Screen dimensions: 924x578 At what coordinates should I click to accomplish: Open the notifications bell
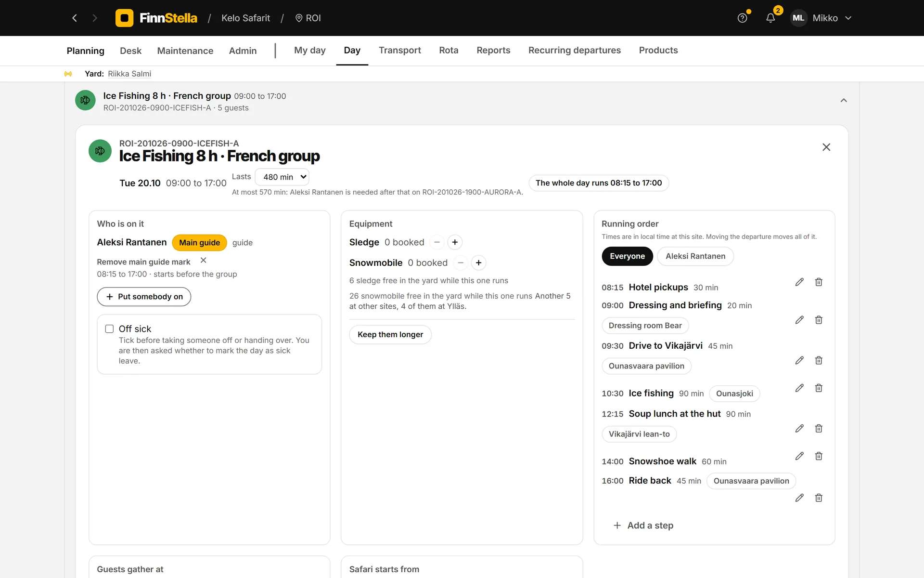pos(770,18)
